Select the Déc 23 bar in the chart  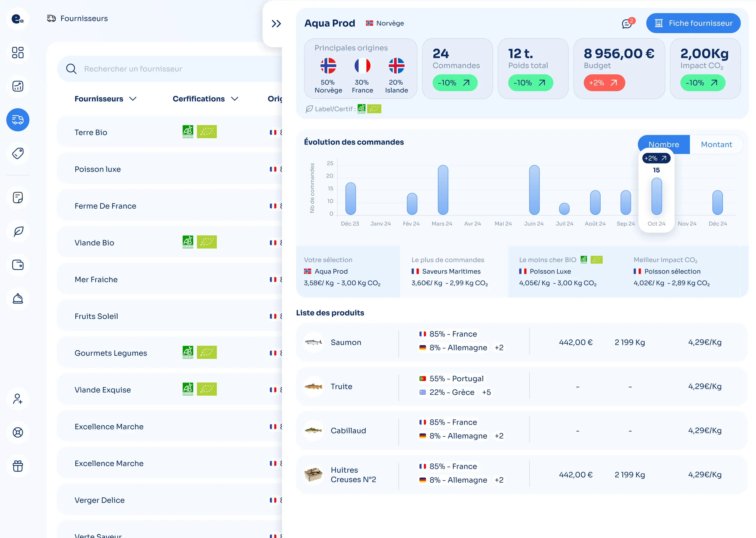pos(350,198)
